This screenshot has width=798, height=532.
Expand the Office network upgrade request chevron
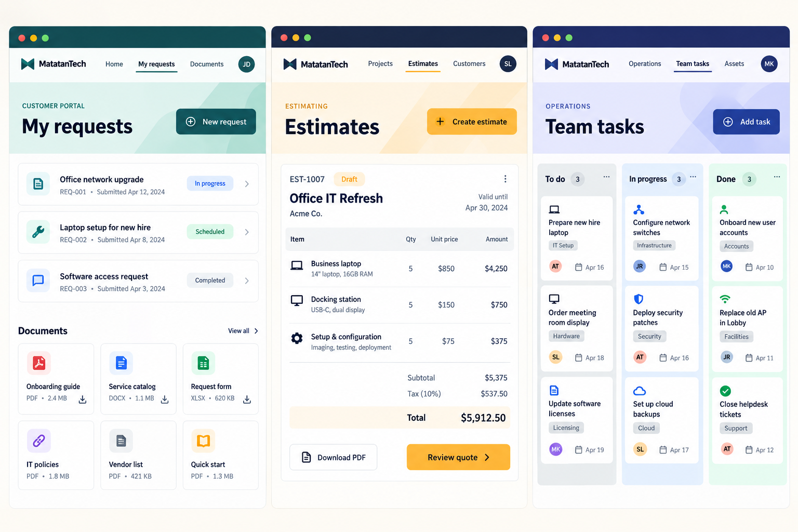[x=247, y=184]
